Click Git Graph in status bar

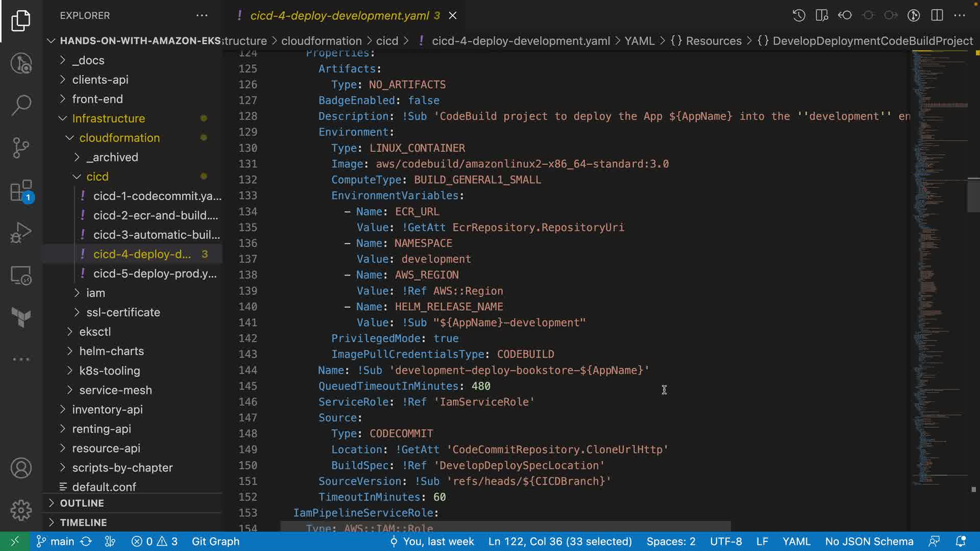coord(215,541)
